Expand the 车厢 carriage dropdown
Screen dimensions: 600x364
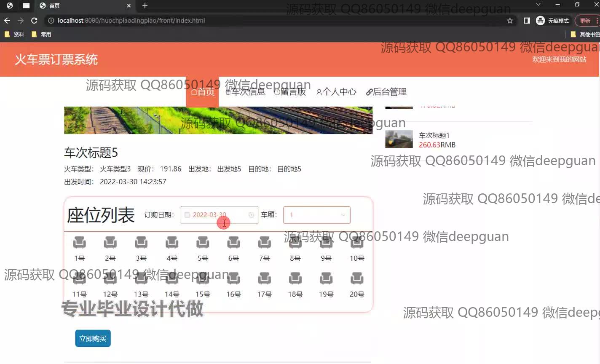point(317,215)
